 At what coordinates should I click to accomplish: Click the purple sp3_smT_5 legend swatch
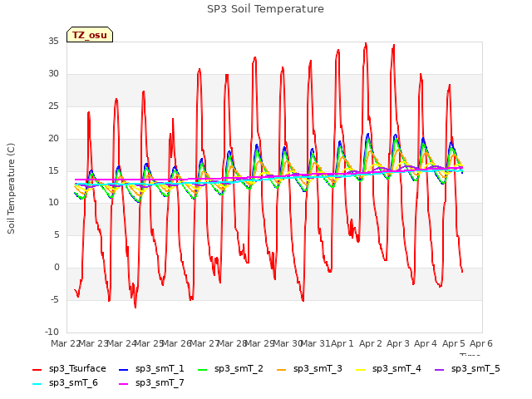point(440,369)
